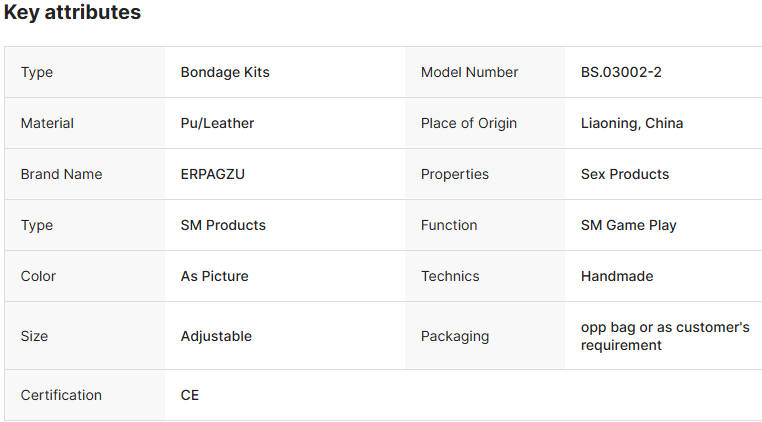Select the Packaging attribute label
This screenshot has width=762, height=422.
(455, 336)
